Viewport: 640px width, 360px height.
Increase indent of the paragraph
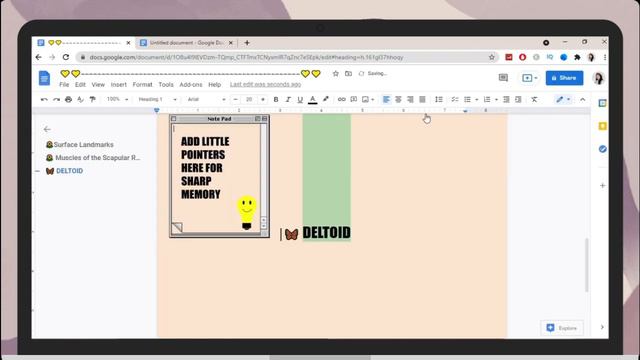[518, 99]
